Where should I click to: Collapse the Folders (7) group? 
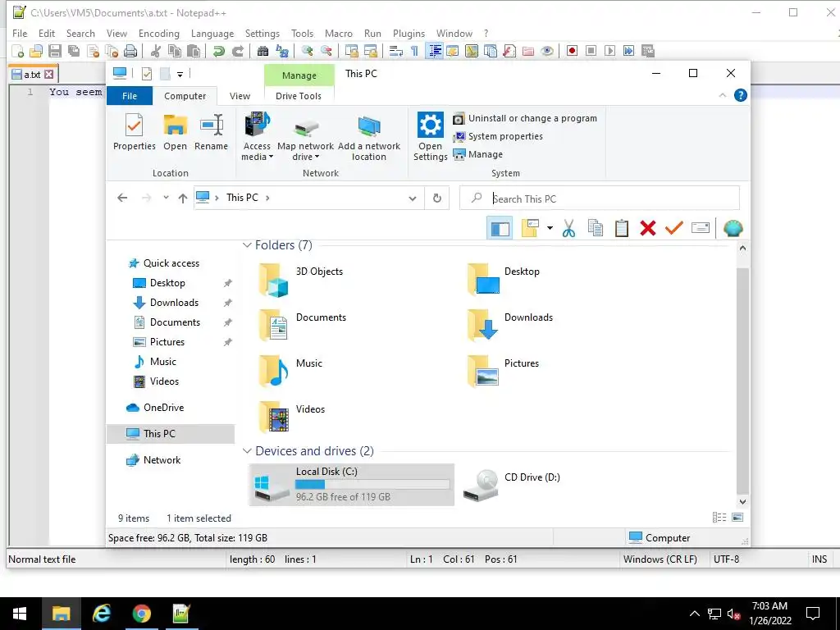(x=247, y=244)
